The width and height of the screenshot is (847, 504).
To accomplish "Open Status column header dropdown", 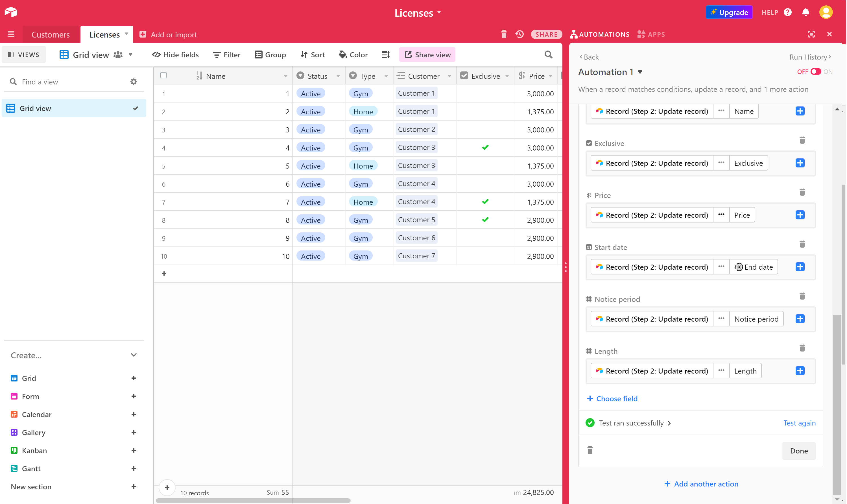I will click(338, 76).
